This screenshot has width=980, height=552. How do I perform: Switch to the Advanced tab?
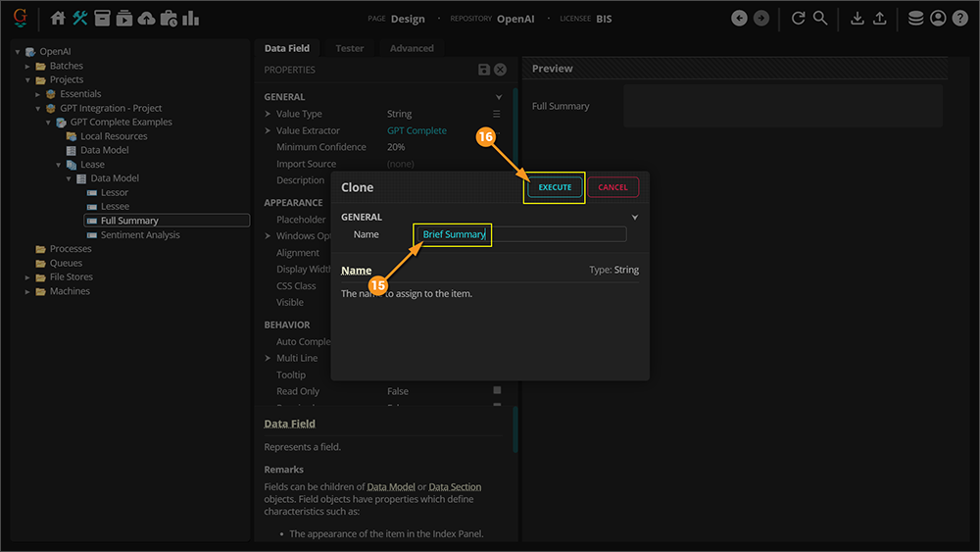(412, 48)
